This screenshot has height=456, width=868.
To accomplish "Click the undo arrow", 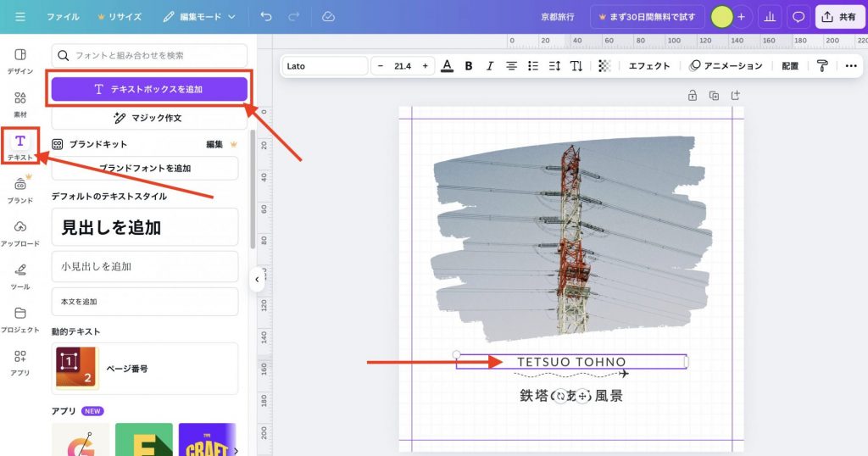I will (266, 17).
